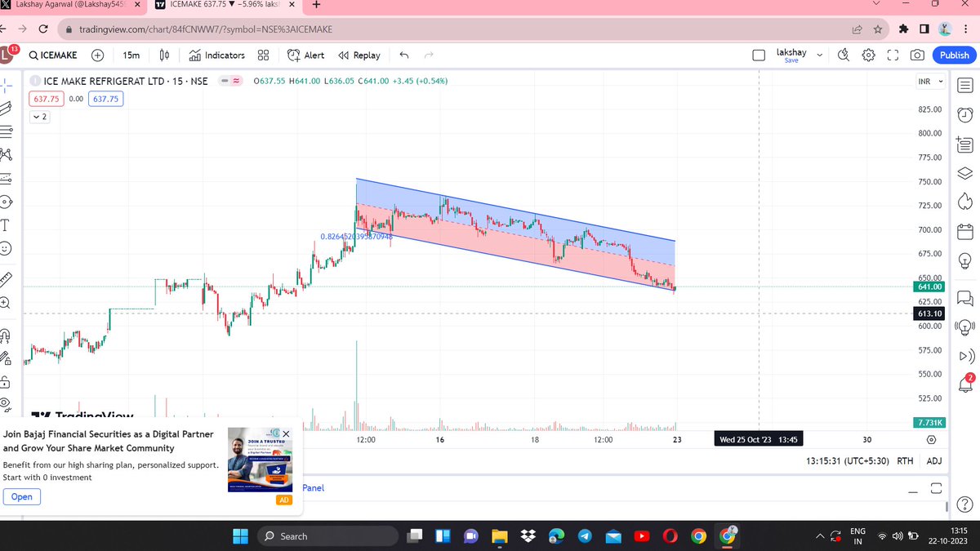The image size is (980, 551).
Task: Expand the layout name dropdown arrow
Action: click(x=820, y=56)
